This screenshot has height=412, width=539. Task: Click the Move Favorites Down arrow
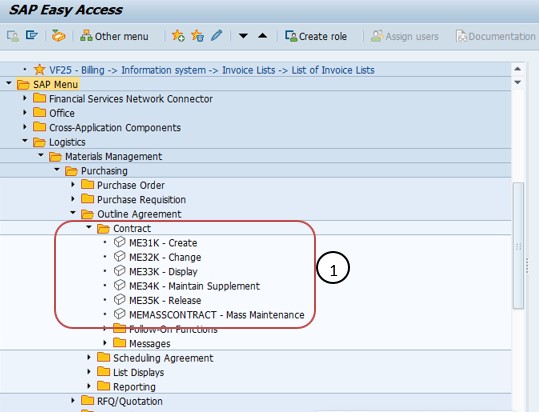tap(243, 36)
